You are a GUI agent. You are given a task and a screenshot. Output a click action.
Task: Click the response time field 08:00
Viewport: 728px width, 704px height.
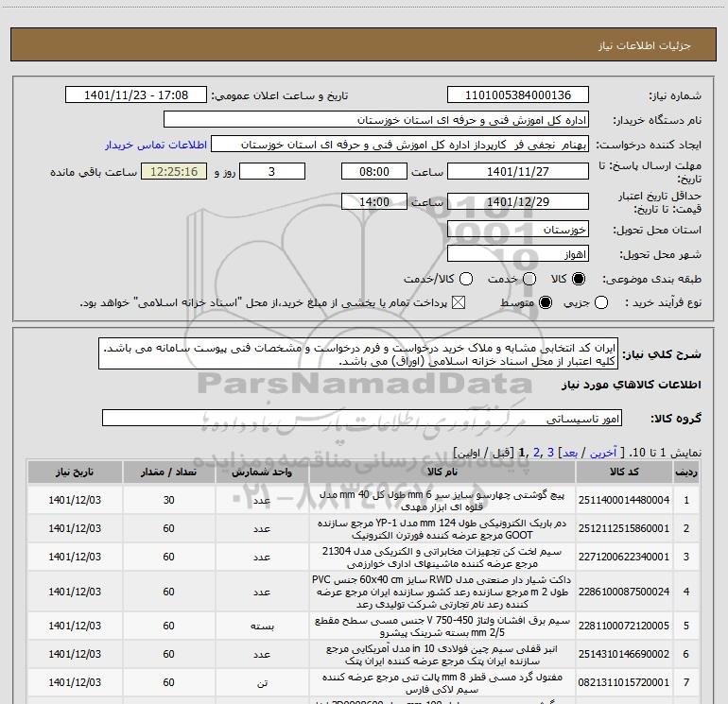pos(374,171)
